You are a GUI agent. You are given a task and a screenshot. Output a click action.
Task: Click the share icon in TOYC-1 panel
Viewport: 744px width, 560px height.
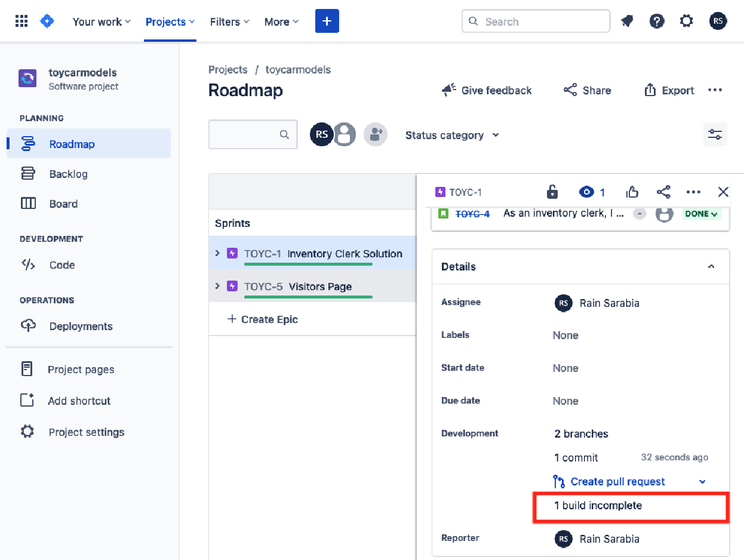(x=663, y=192)
